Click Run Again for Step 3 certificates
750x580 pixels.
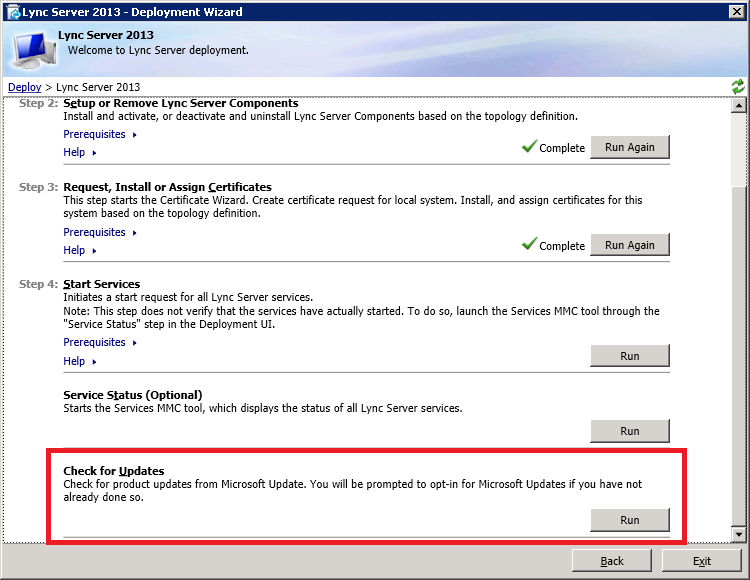pos(629,245)
